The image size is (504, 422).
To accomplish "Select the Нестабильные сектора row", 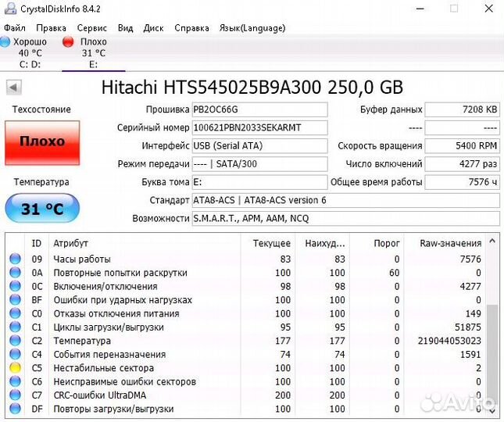I will [245, 367].
